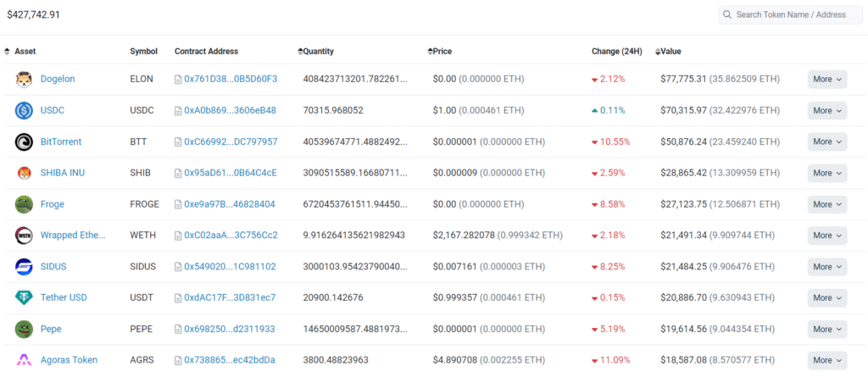This screenshot has height=377, width=868.
Task: Click the Agoras Token logo icon
Action: click(24, 360)
